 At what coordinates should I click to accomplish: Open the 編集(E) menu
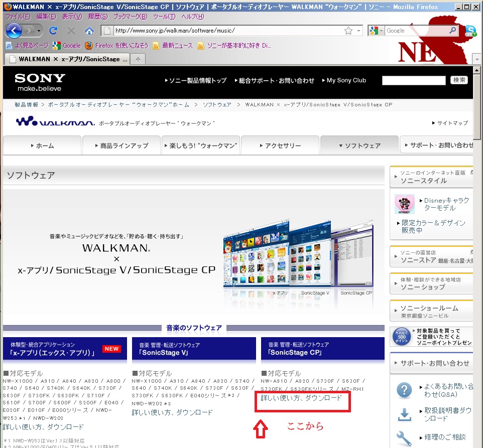click(46, 17)
